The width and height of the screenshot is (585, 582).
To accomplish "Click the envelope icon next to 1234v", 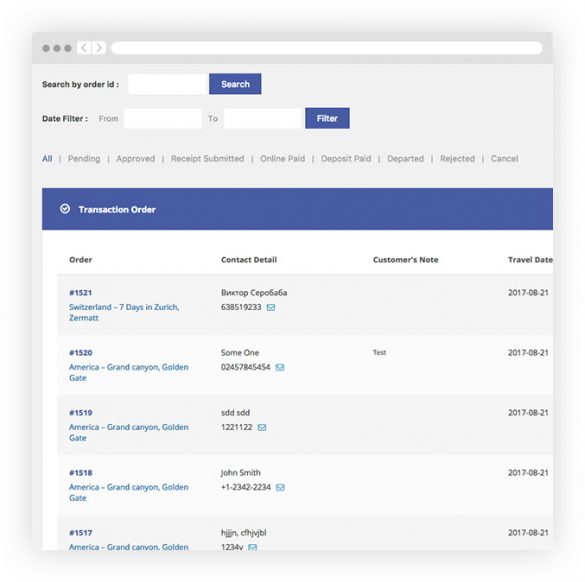I will [x=253, y=547].
